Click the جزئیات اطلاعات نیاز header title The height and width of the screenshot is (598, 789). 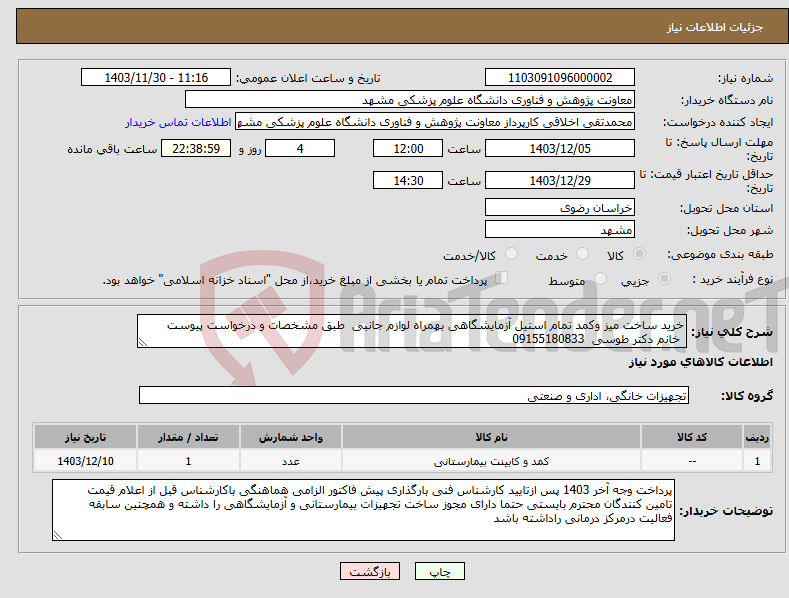tap(715, 27)
